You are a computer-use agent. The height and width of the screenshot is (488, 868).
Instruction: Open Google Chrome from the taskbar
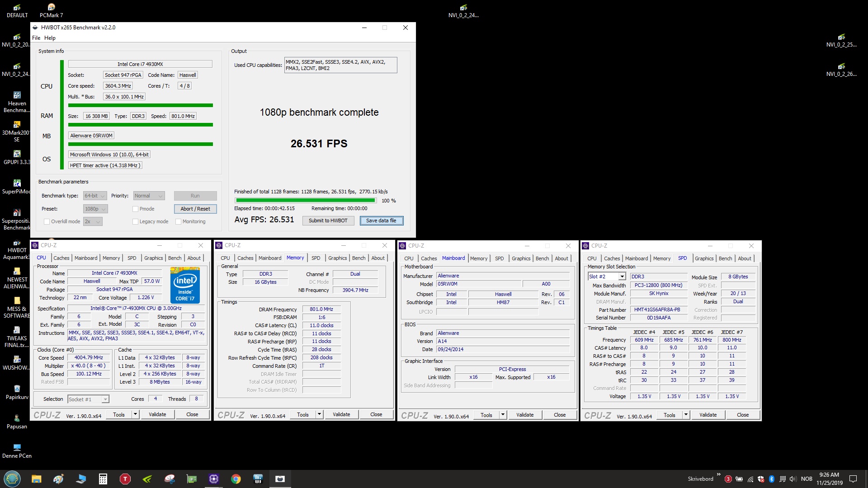[x=236, y=479]
